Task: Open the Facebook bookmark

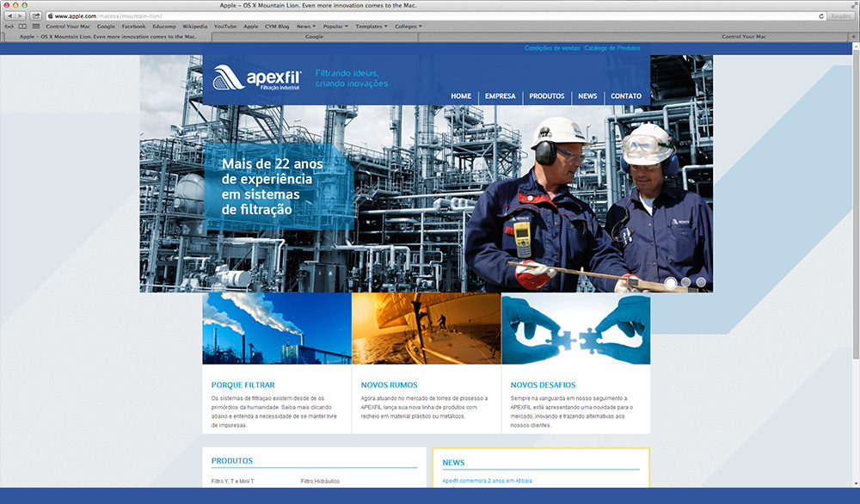Action: coord(134,27)
